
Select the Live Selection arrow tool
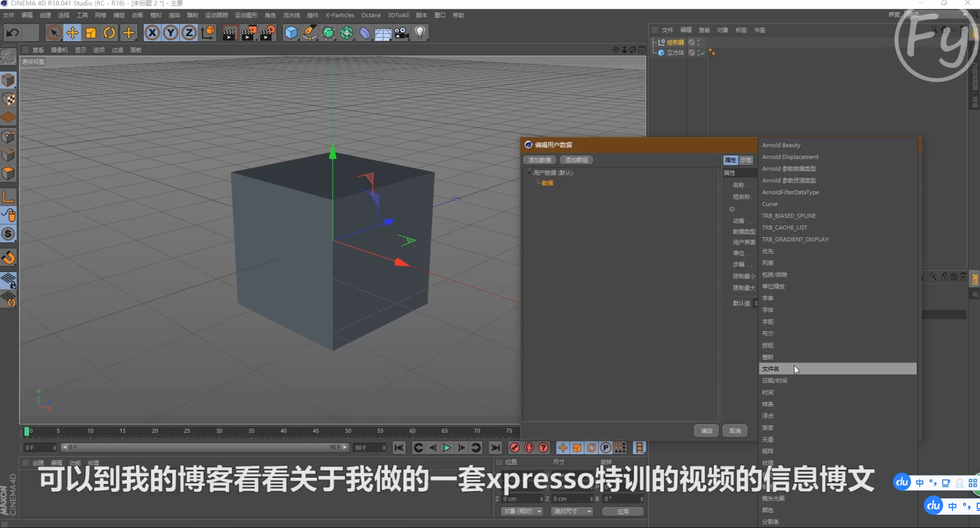click(x=53, y=33)
